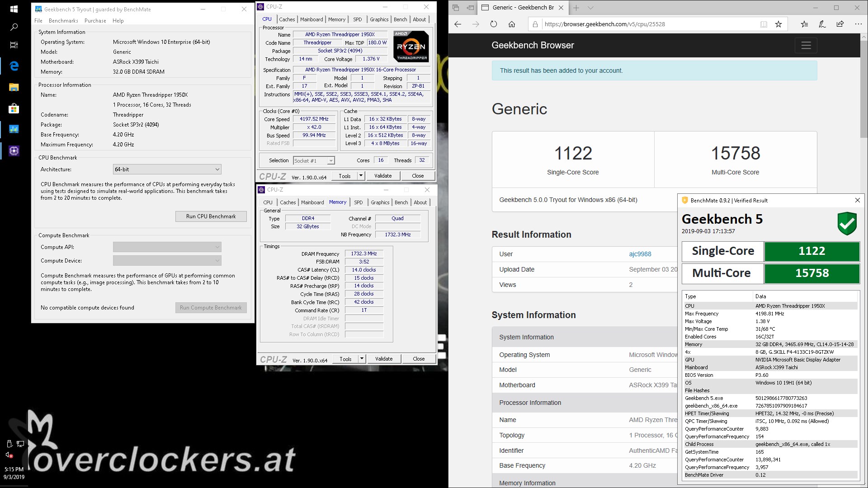The image size is (868, 488).
Task: Select the Core Speed 4197.52 MHz field
Action: point(314,119)
